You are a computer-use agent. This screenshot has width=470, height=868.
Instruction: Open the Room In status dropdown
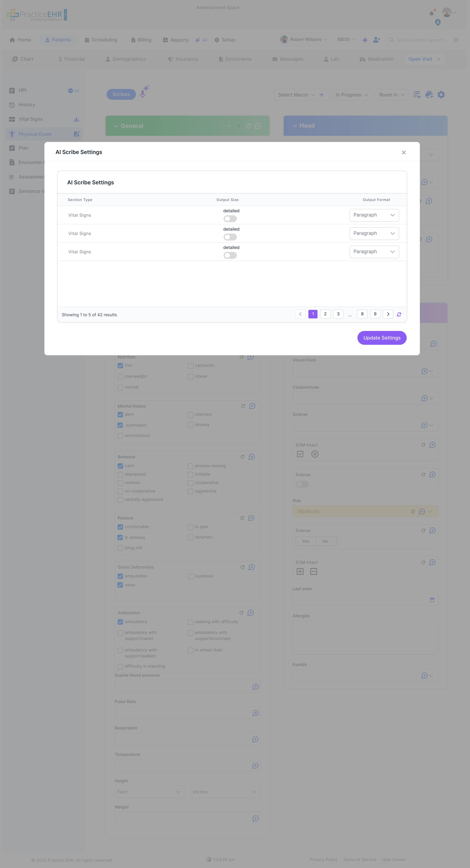coord(392,95)
